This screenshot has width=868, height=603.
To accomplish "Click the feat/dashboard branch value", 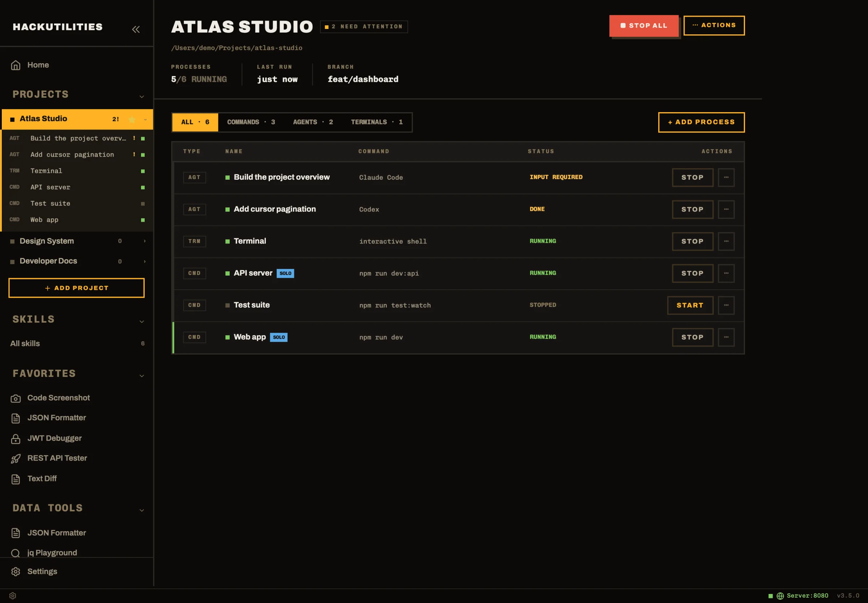I will tap(363, 79).
